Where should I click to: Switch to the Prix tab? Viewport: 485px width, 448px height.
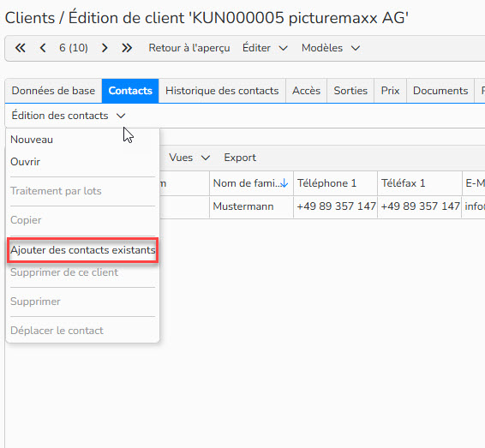390,91
